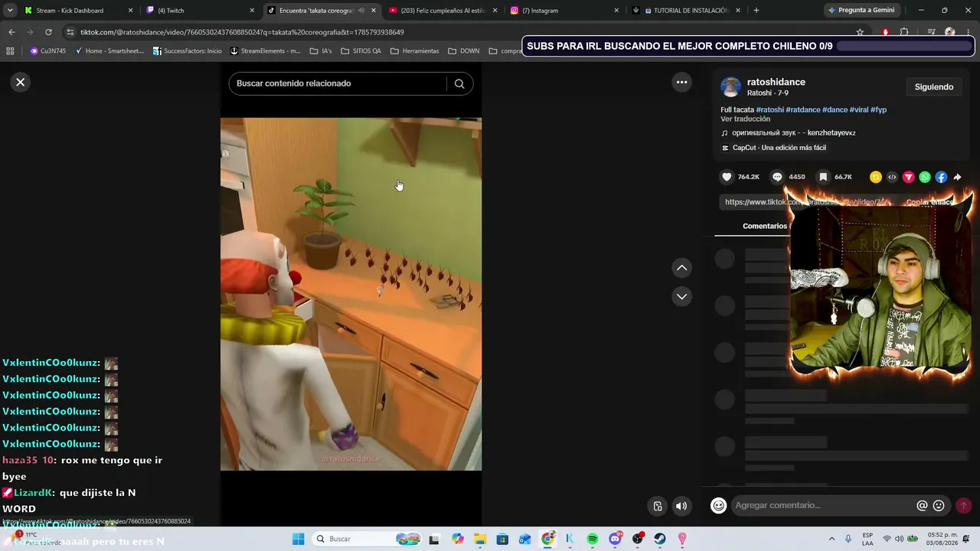Open the tab search dropdown arrow
Image resolution: width=980 pixels, height=551 pixels.
[9, 11]
